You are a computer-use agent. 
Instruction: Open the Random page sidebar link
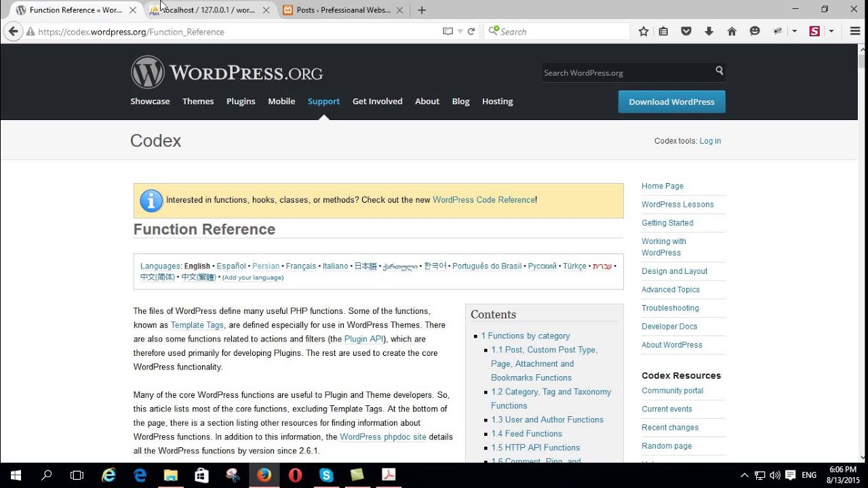(x=667, y=446)
